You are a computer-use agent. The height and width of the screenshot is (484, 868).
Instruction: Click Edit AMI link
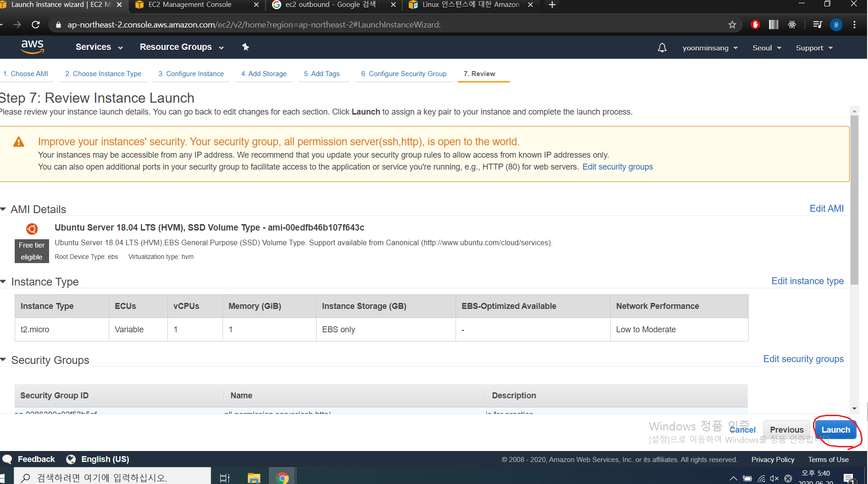[827, 209]
